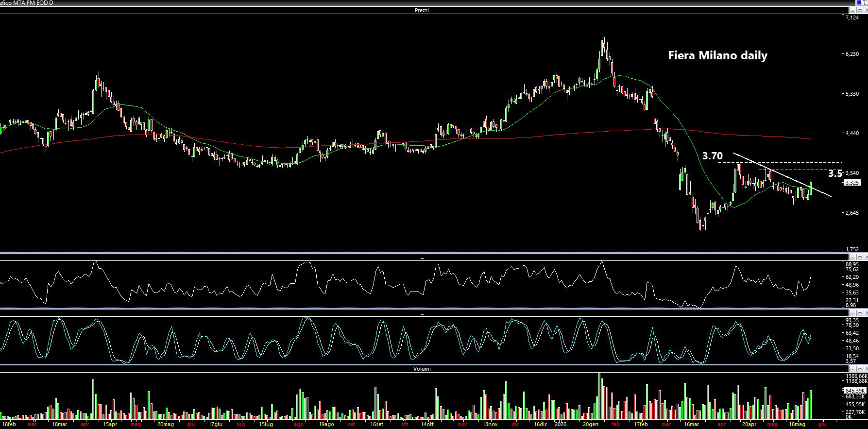Click the 'Fiera Milano daily' annotation
This screenshot has width=868, height=429.
click(717, 55)
